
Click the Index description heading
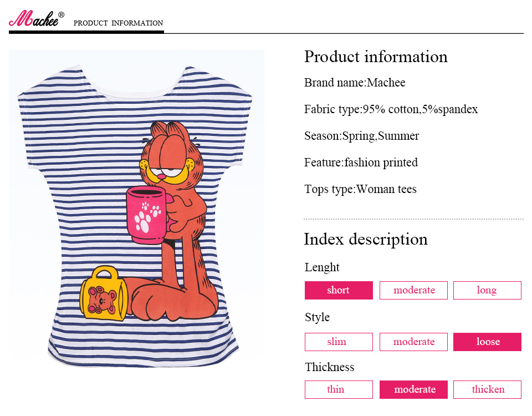coord(366,239)
